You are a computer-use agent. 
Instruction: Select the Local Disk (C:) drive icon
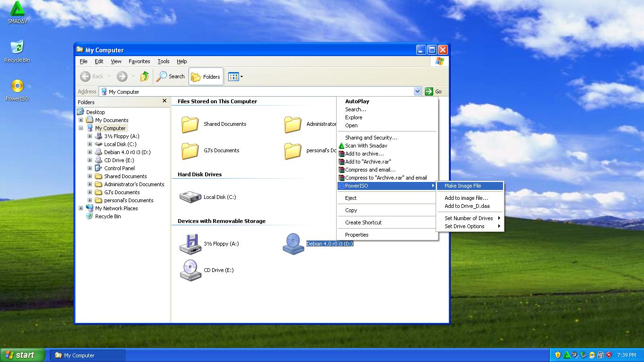tap(190, 197)
